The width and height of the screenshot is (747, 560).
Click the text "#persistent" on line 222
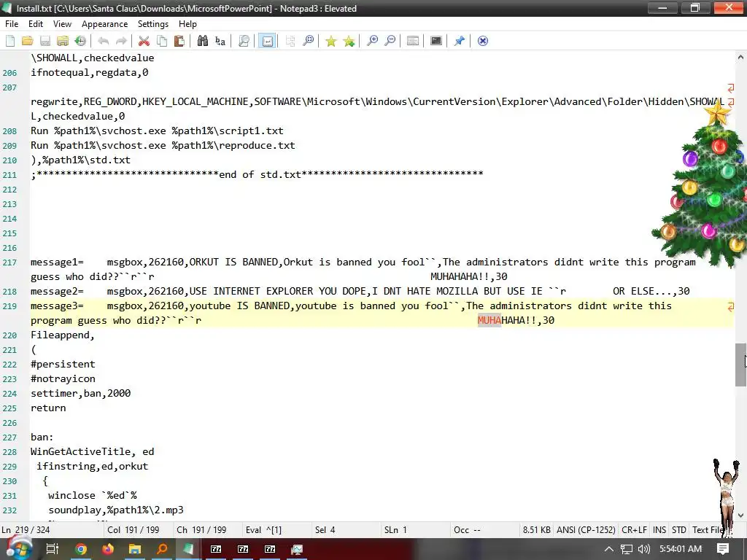63,364
